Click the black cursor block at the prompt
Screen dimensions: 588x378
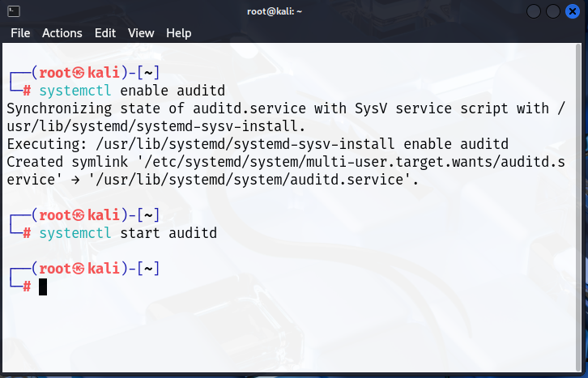(43, 287)
